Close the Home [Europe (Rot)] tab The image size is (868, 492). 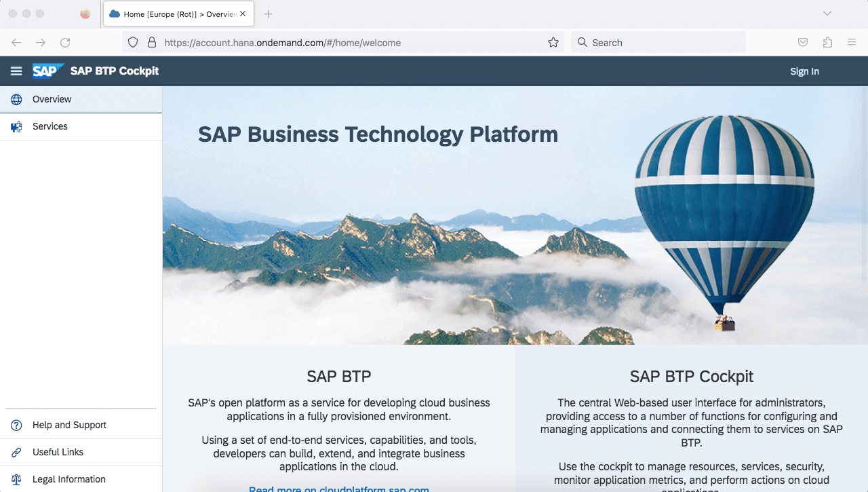click(x=243, y=14)
